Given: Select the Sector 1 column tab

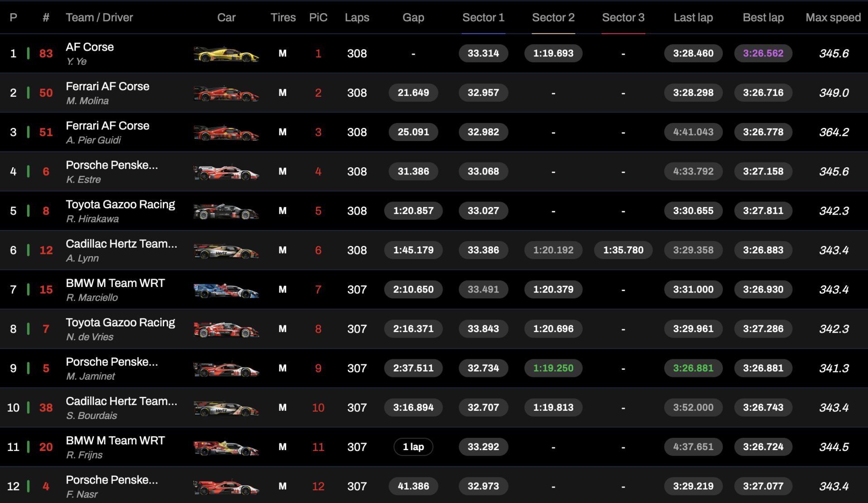Looking at the screenshot, I should pyautogui.click(x=483, y=18).
